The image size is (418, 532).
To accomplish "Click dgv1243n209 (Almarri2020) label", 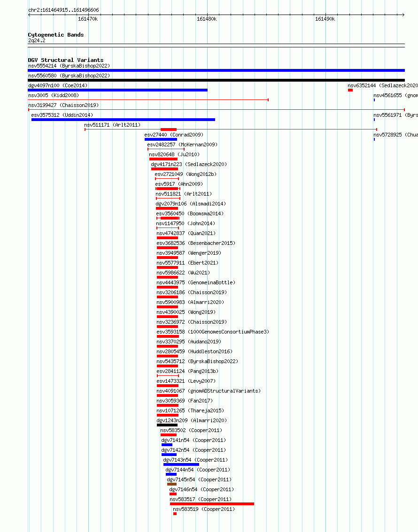I will coord(192,420).
